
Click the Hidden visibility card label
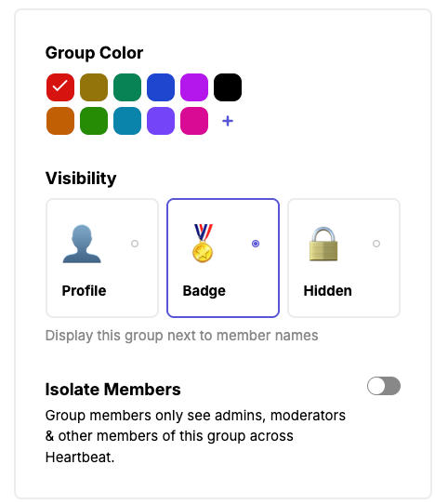click(x=328, y=290)
